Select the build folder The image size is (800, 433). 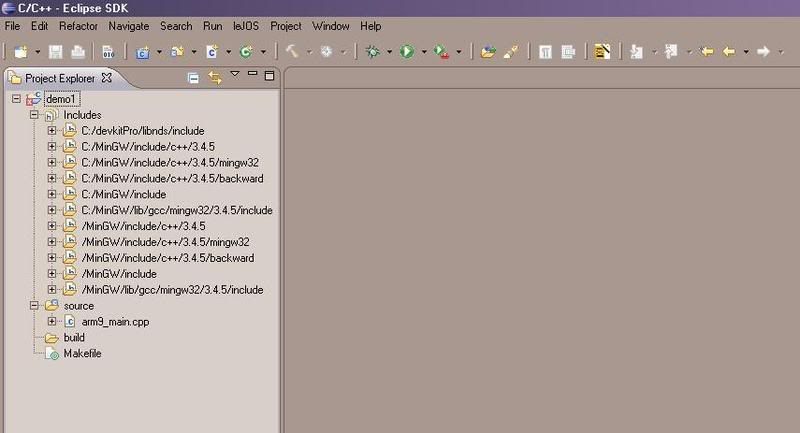[74, 337]
